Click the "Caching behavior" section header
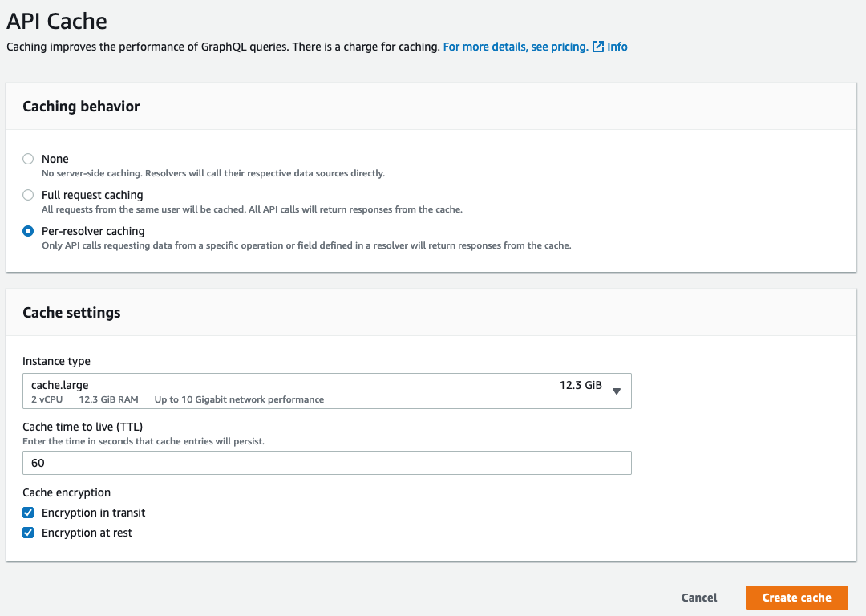This screenshot has width=866, height=616. (81, 106)
